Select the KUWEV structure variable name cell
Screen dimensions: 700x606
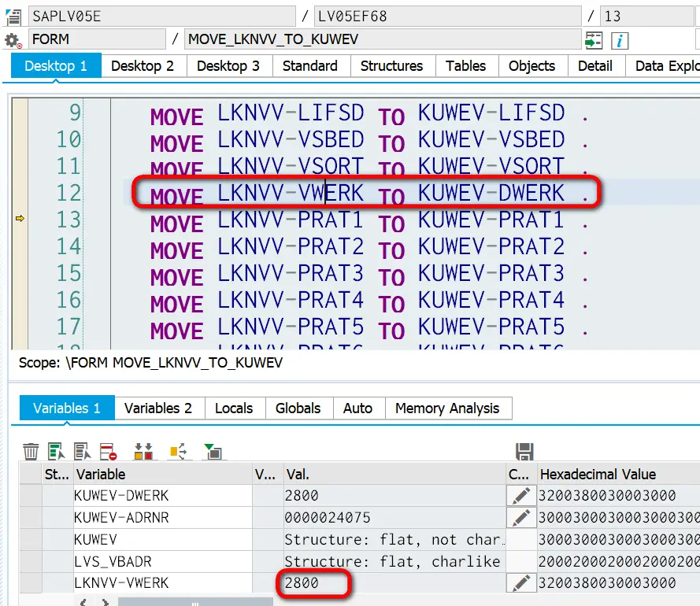coord(162,539)
